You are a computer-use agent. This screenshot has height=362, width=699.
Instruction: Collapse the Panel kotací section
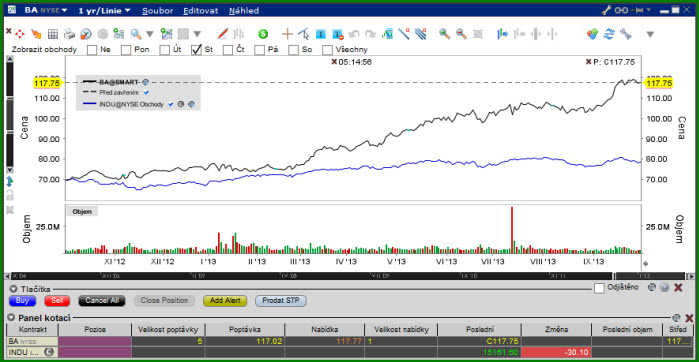pos(12,318)
